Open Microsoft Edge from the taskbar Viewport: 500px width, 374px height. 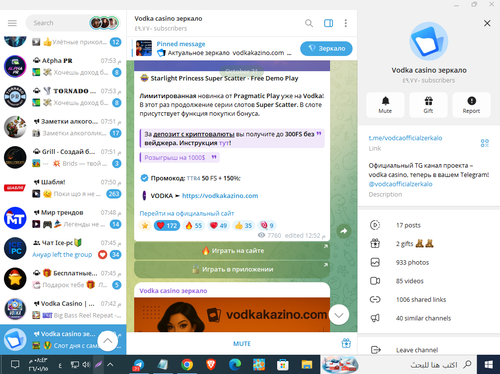pyautogui.click(x=235, y=365)
